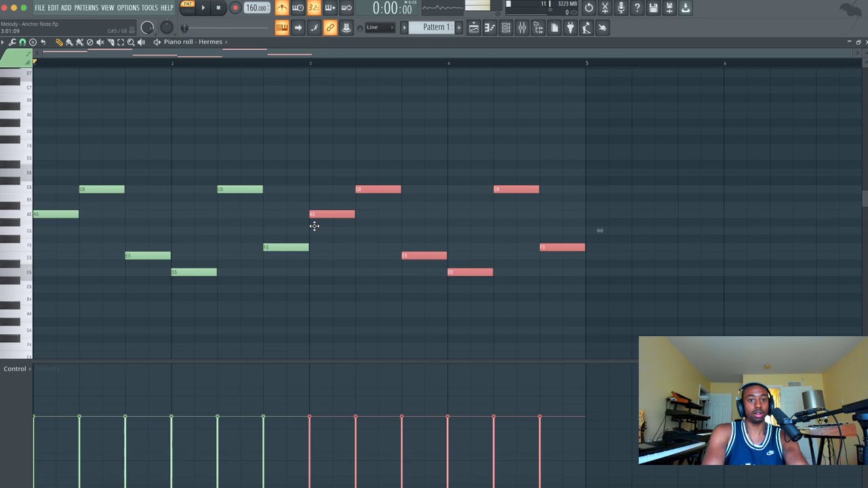Screen dimensions: 868x488
Task: Open the Line snap dropdown
Action: (x=379, y=28)
